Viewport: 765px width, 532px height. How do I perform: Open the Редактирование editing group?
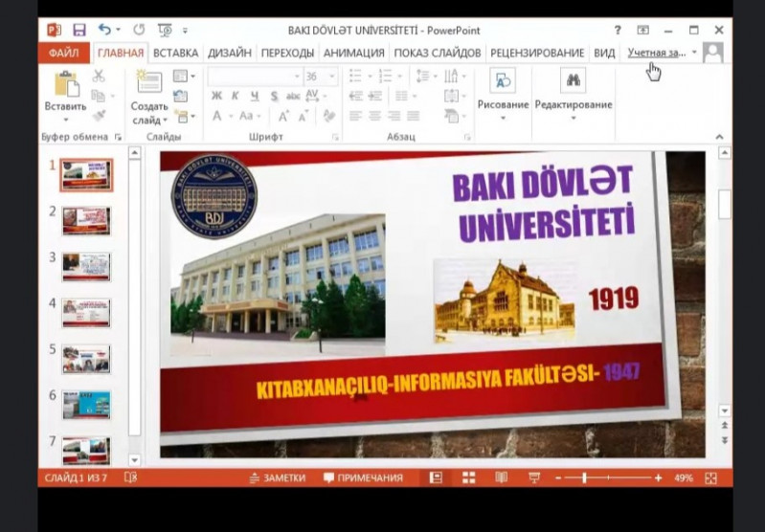574,95
